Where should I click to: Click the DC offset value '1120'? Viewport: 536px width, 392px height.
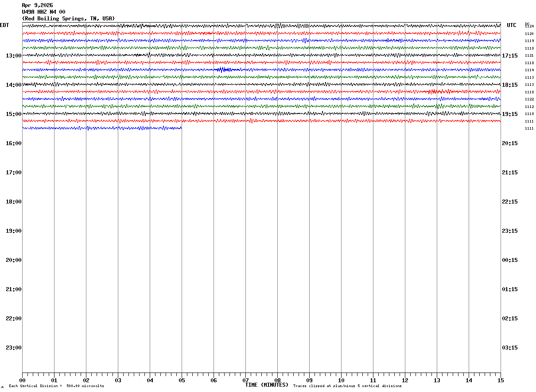coord(529,34)
